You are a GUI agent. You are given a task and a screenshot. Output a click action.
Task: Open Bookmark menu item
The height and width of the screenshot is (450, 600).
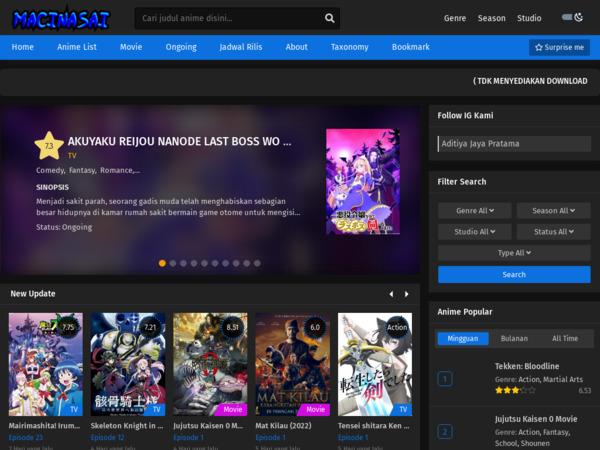pos(411,47)
